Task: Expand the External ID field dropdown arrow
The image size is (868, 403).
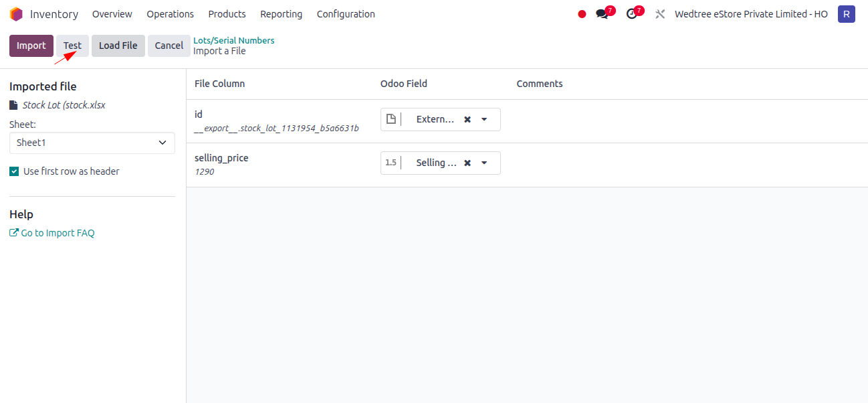Action: click(x=484, y=119)
